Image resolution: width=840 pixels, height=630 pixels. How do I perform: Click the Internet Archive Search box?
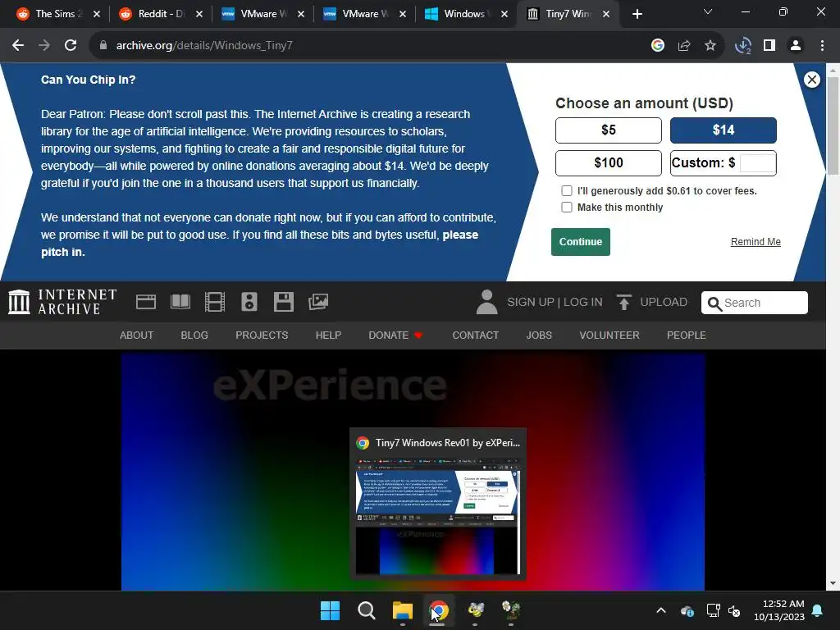pos(755,303)
